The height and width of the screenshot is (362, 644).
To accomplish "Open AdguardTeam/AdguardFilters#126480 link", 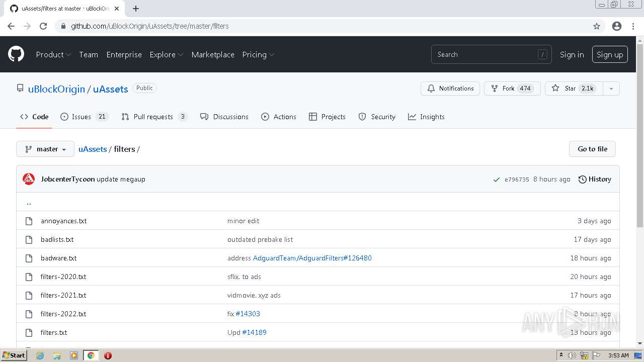I will (312, 258).
